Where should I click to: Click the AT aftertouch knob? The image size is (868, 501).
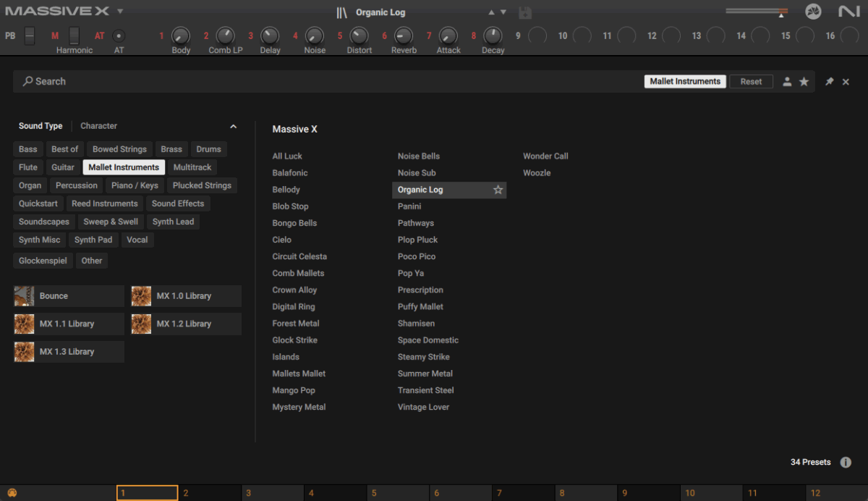[119, 35]
